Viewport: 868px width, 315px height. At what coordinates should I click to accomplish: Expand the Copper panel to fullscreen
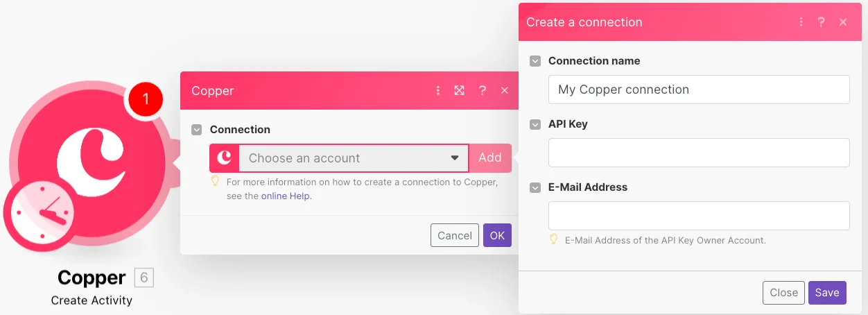459,90
